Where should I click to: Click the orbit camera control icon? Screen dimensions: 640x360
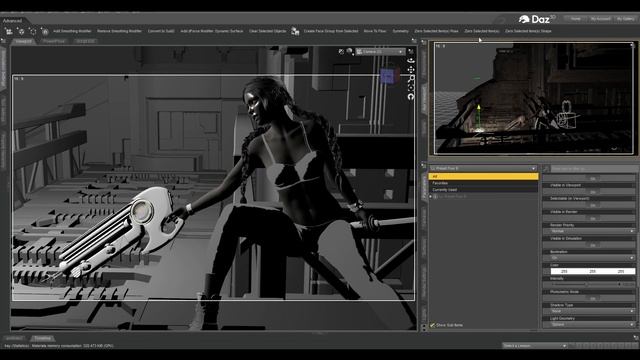point(411,60)
